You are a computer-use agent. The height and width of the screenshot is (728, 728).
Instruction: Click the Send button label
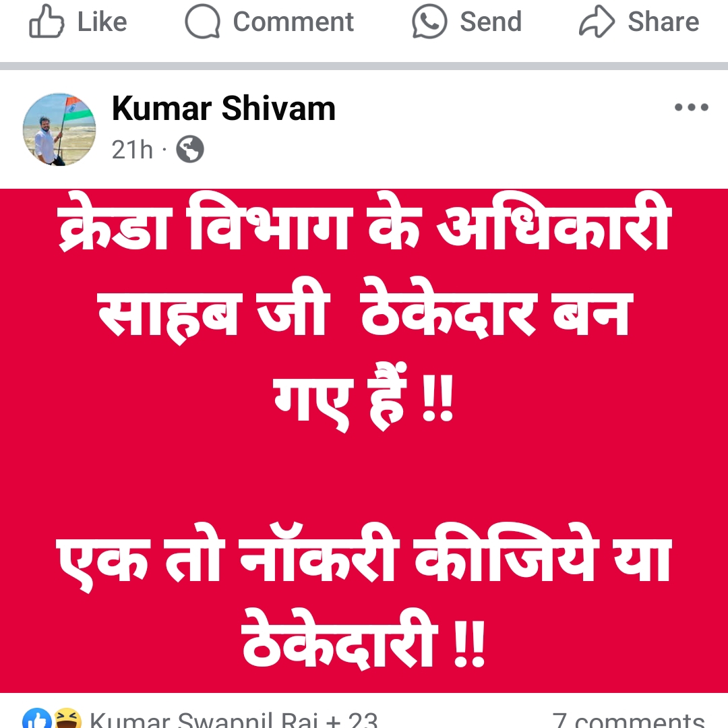click(491, 22)
